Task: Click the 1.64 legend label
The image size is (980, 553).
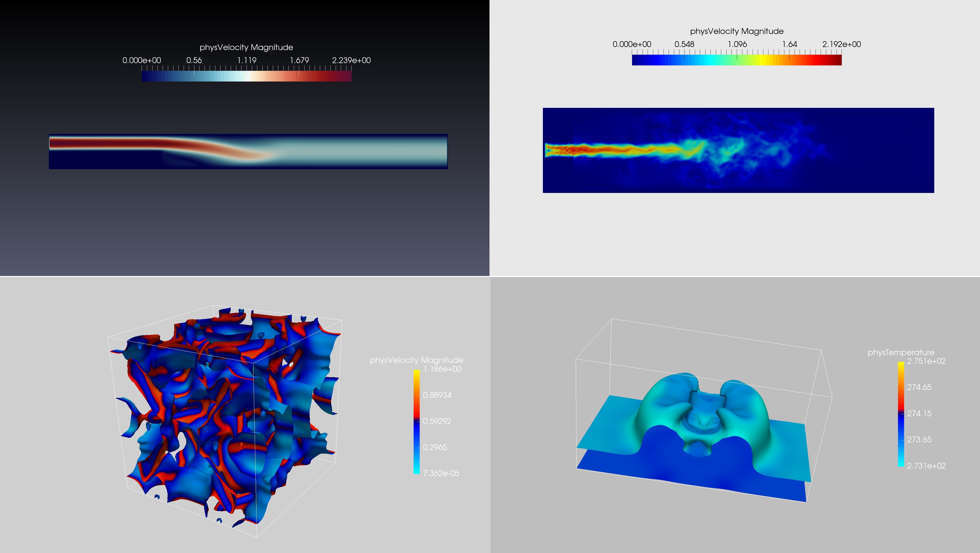Action: [x=789, y=44]
